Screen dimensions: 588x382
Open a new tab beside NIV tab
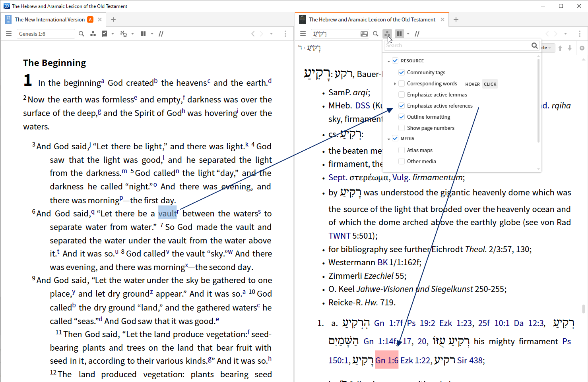pos(113,19)
